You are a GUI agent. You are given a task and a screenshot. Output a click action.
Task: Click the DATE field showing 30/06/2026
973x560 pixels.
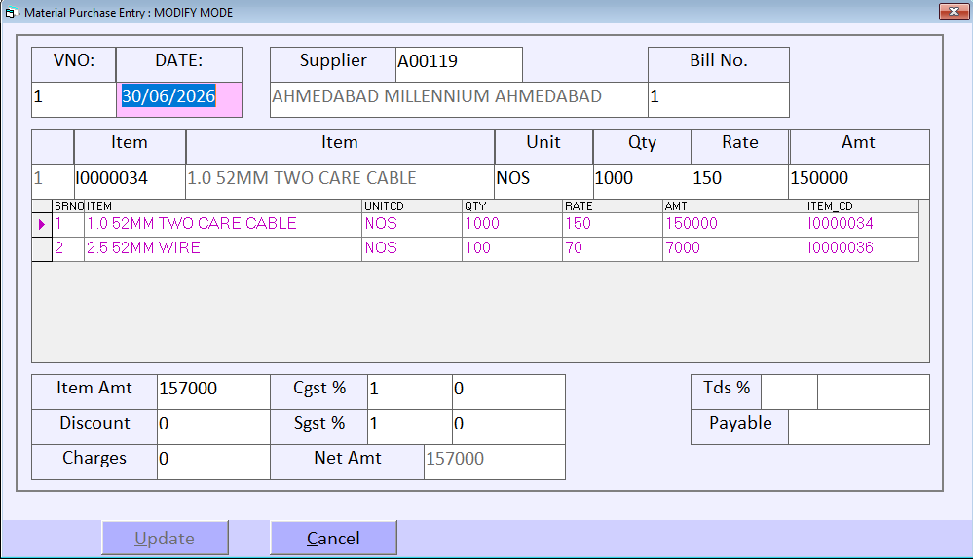pyautogui.click(x=178, y=99)
